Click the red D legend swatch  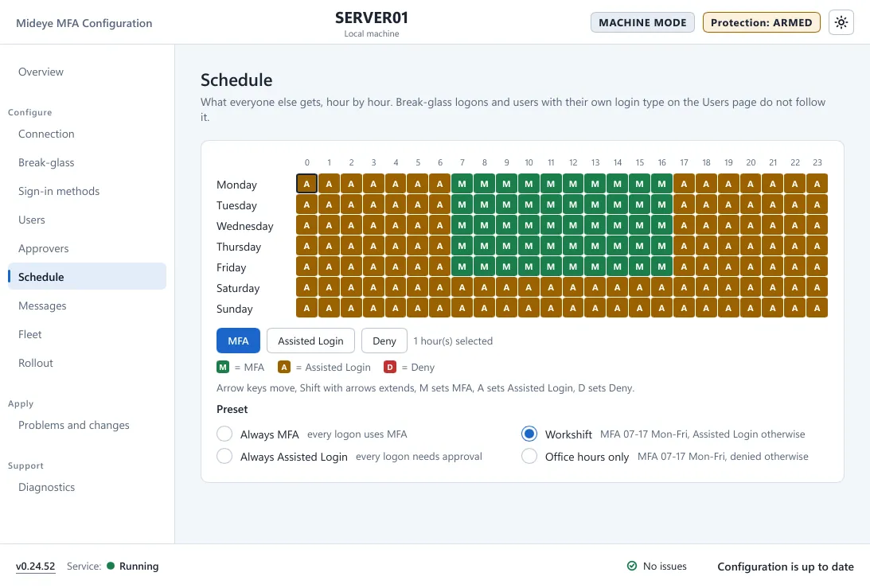point(390,368)
